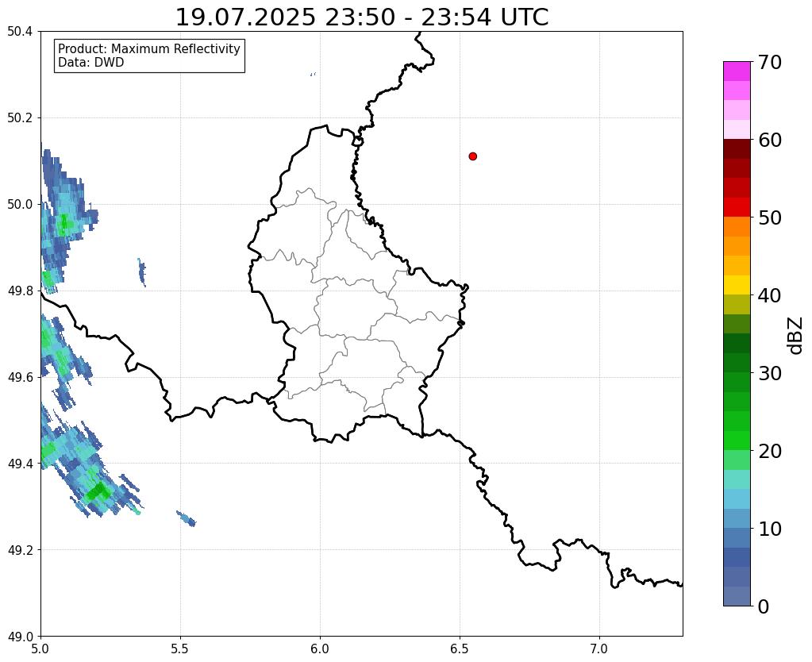Image resolution: width=812 pixels, height=662 pixels.
Task: Pick the bright red 50 dBZ segment
Action: click(x=737, y=207)
